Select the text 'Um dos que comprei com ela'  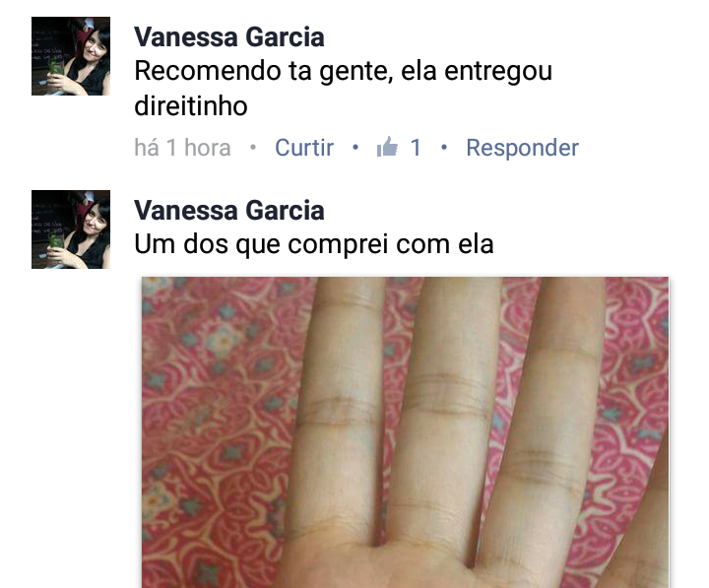[x=314, y=244]
